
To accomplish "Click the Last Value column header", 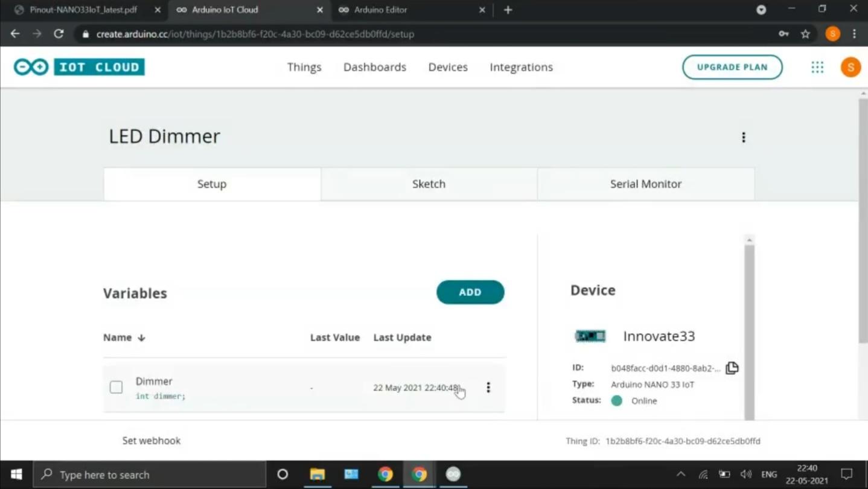I will 335,337.
